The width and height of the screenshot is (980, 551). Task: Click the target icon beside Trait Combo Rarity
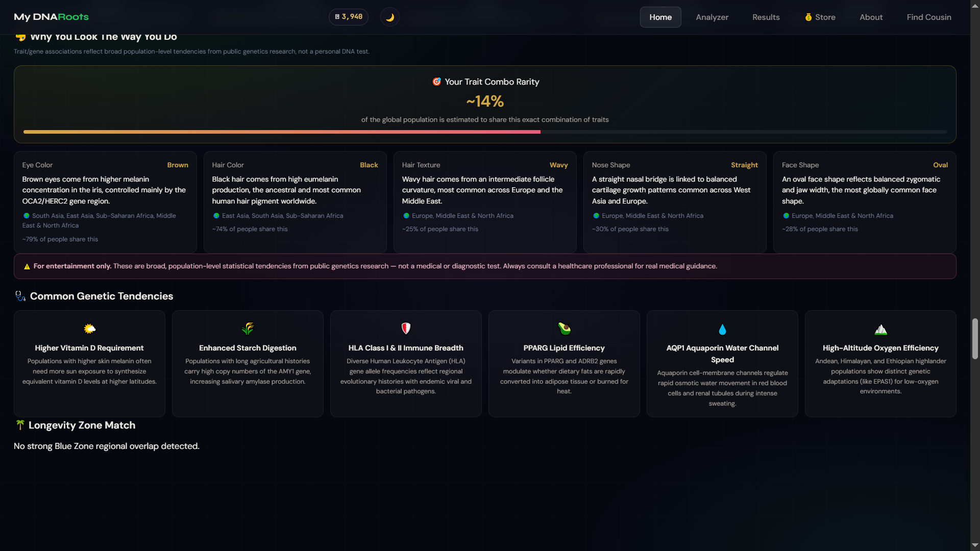pos(436,82)
